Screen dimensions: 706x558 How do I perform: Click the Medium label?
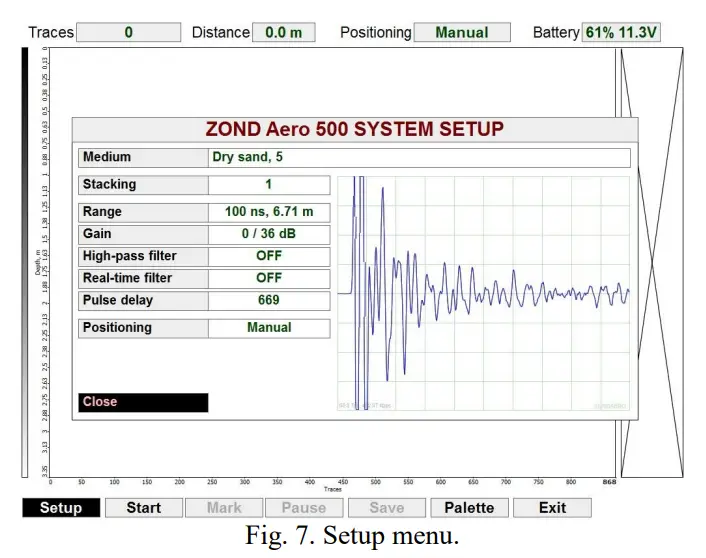click(x=143, y=158)
